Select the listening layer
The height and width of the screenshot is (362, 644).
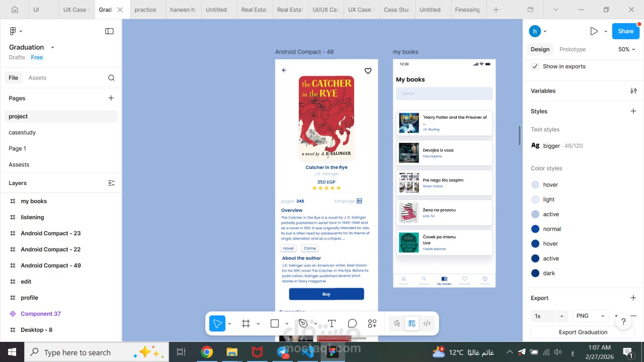click(x=61, y=217)
